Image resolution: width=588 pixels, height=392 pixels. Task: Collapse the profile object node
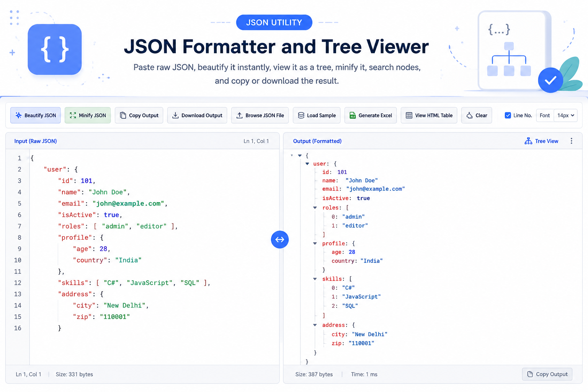point(315,243)
